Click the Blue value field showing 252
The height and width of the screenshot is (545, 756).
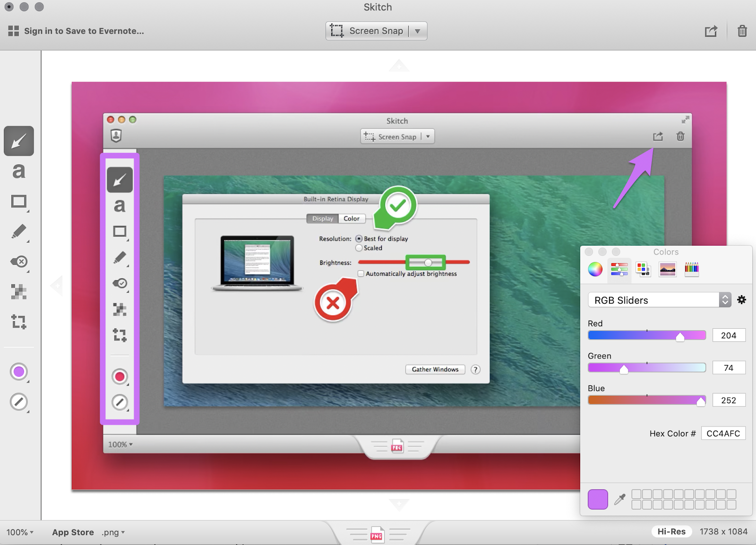coord(729,400)
